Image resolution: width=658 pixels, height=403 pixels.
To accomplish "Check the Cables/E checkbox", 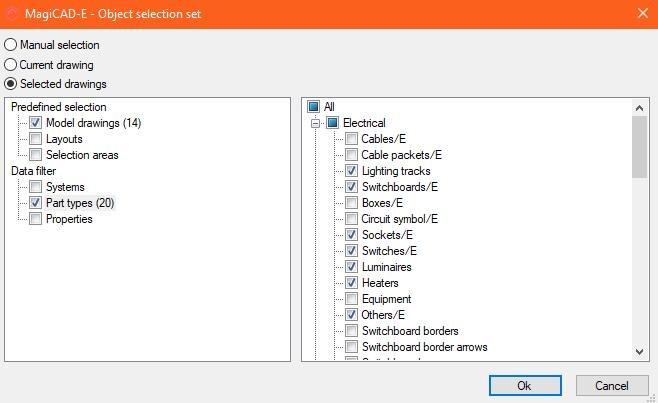I will click(x=351, y=139).
